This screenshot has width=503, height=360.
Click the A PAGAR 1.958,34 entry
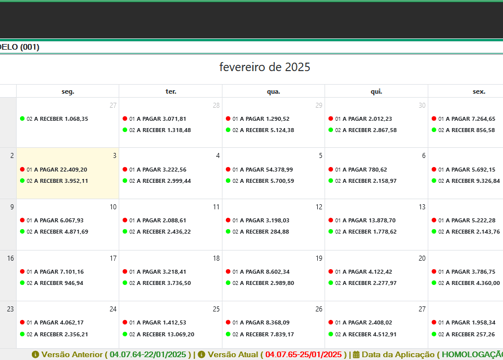point(463,322)
